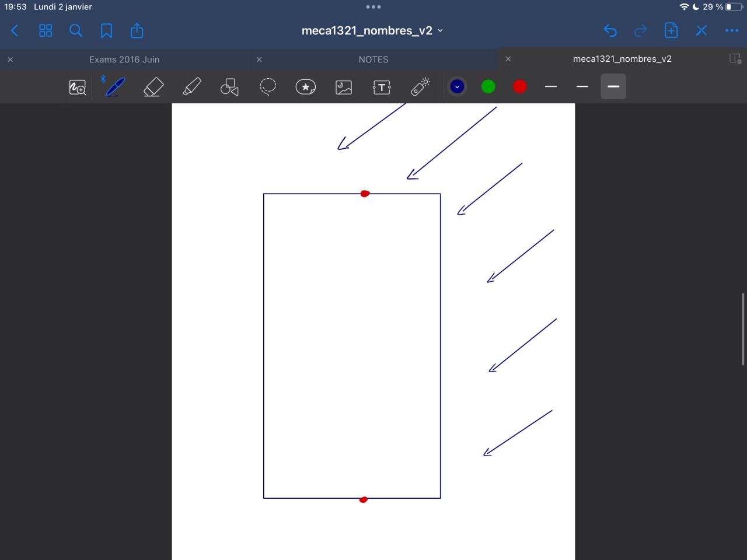Click the page scrollbar handle
The height and width of the screenshot is (560, 747).
(743, 330)
